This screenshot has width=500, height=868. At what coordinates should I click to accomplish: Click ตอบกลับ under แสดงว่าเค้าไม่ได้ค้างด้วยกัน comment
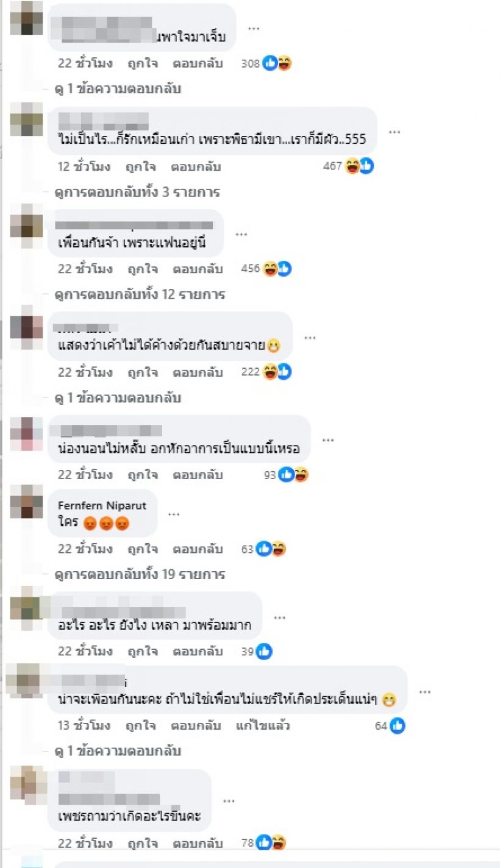coord(197,372)
